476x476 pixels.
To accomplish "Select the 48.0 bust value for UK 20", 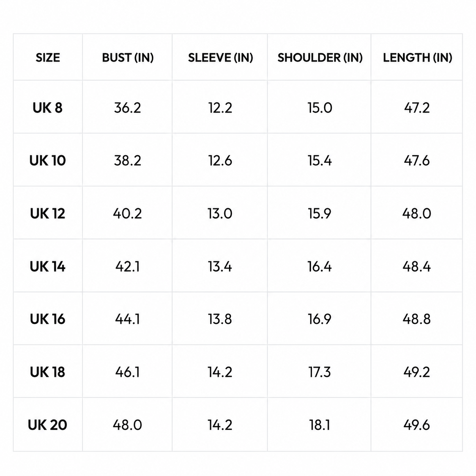I will 128,425.
